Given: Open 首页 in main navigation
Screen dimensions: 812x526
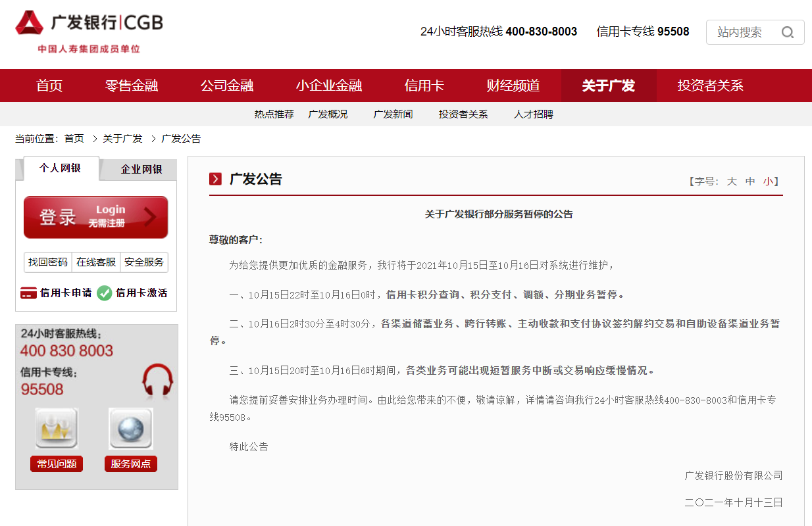Looking at the screenshot, I should coord(49,85).
